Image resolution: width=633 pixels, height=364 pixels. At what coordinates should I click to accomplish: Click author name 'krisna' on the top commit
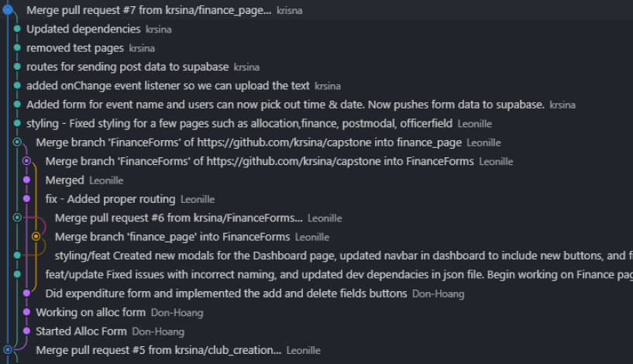290,11
